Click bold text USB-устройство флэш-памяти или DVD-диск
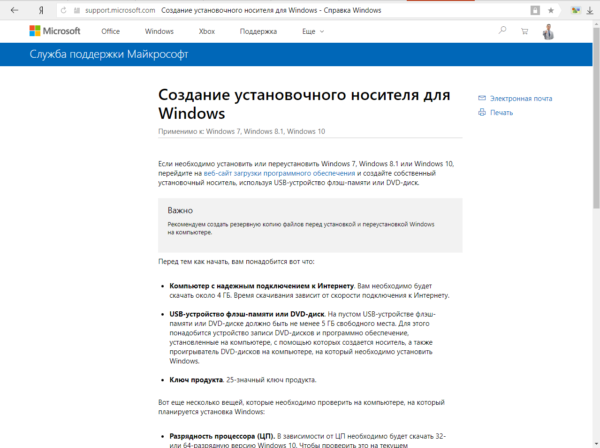 coord(247,314)
